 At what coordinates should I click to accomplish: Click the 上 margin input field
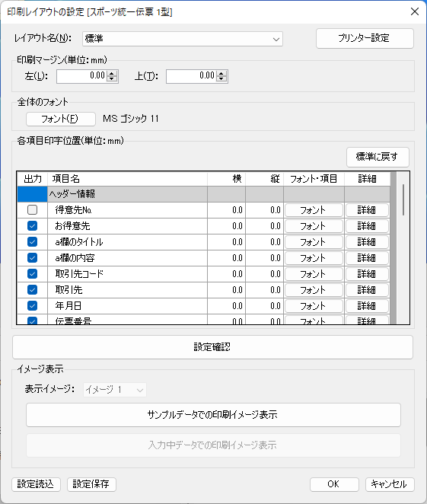pos(191,76)
